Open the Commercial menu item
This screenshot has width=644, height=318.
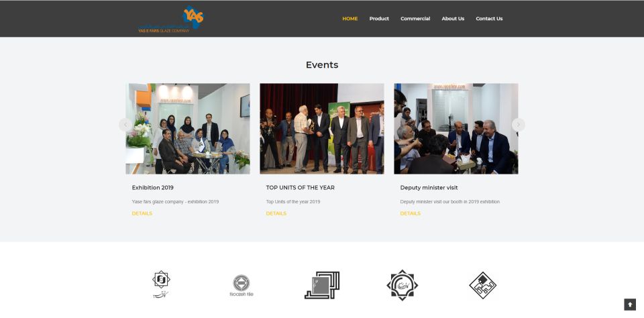415,19
